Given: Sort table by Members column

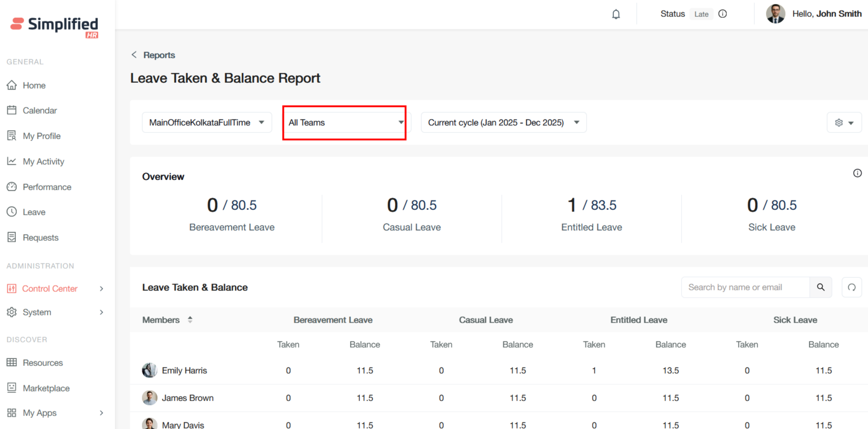Looking at the screenshot, I should click(190, 320).
